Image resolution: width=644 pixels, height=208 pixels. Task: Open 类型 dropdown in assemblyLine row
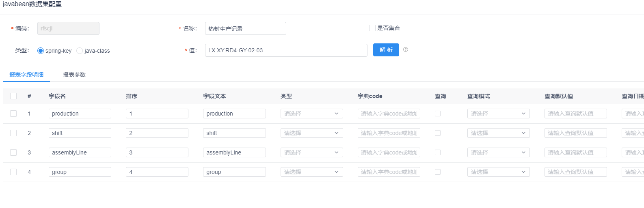coord(312,152)
